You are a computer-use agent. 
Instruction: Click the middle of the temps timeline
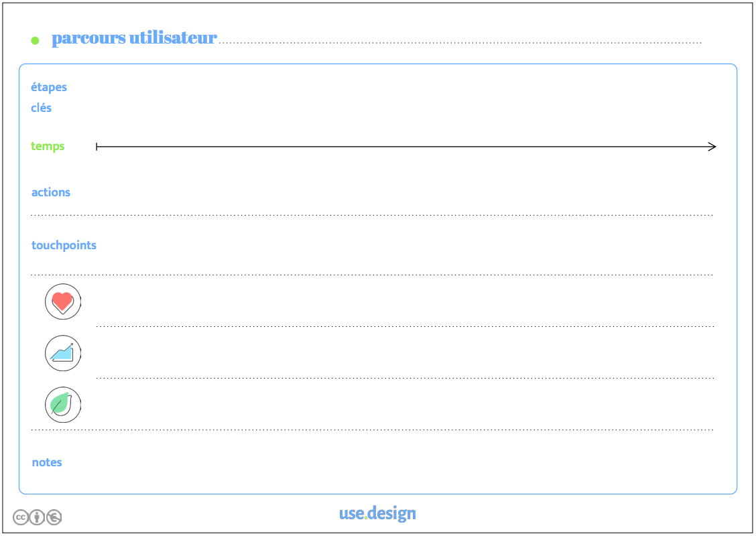tap(406, 147)
